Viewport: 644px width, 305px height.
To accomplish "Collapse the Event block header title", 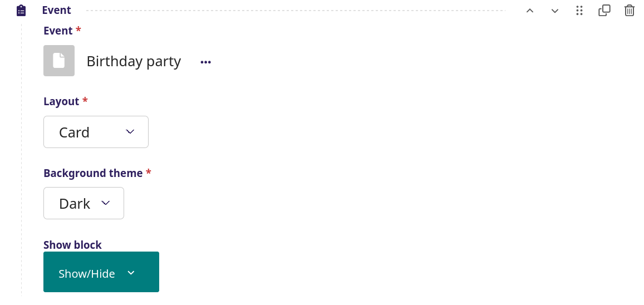I will tap(57, 10).
